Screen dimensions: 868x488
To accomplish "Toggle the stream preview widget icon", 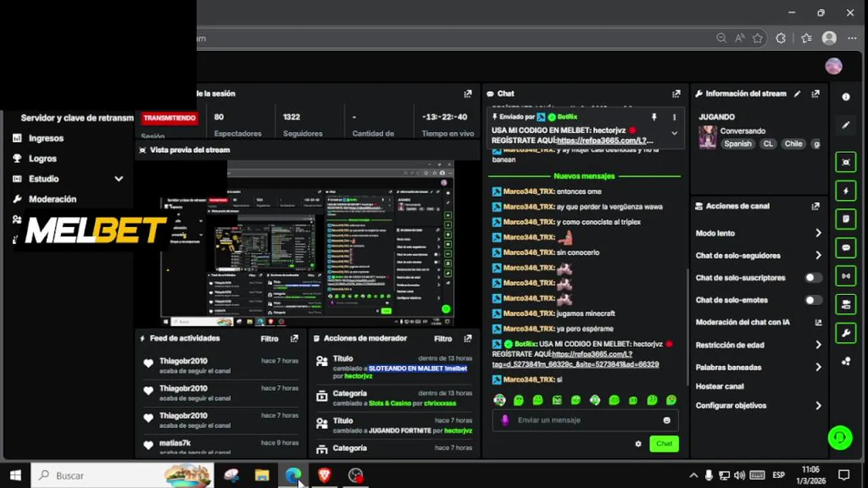I will (846, 162).
